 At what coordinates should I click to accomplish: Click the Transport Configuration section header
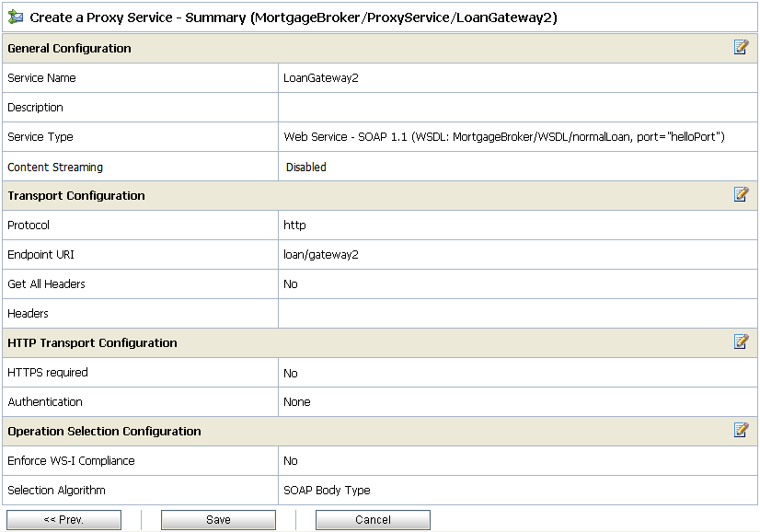pos(76,196)
